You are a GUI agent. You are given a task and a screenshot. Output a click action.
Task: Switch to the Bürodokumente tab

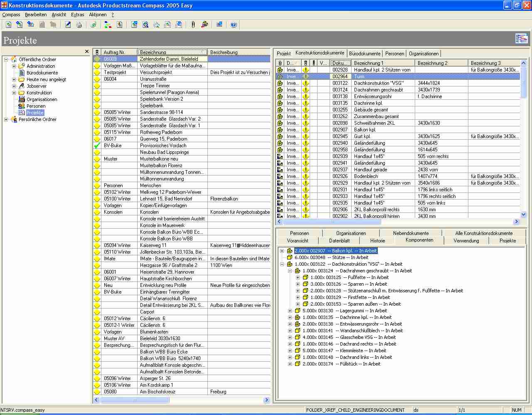point(365,53)
